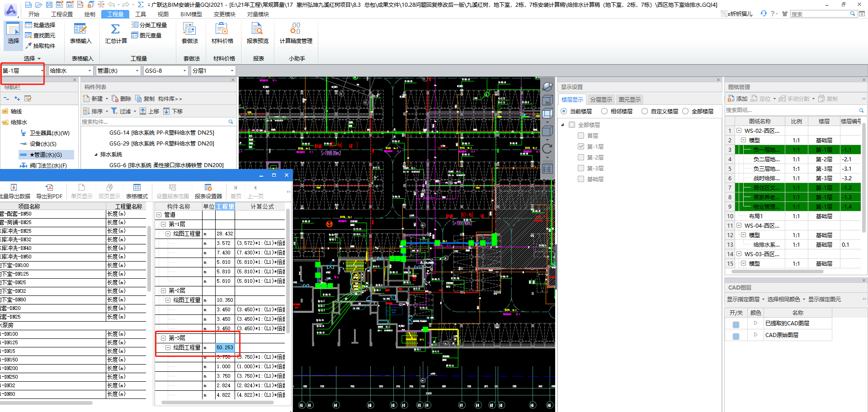
Task: Click 显示指定图层 in CAD图层 panel
Action: click(743, 299)
